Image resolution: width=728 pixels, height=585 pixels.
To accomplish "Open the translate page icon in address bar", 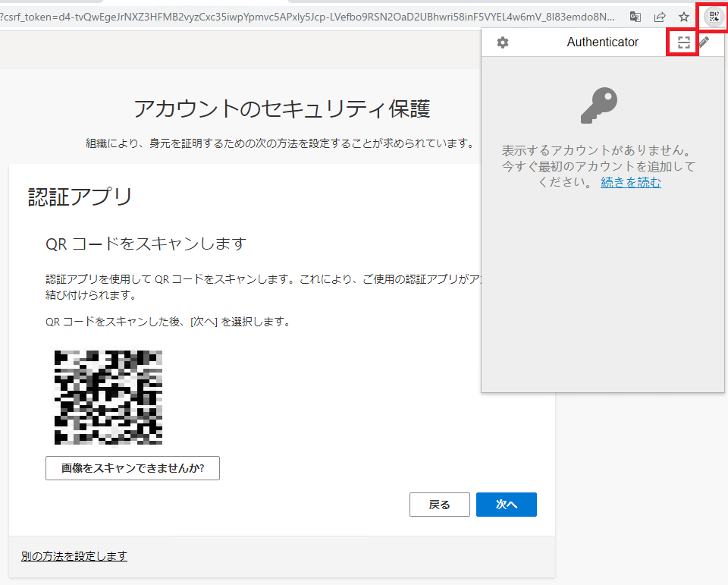I will [x=635, y=17].
